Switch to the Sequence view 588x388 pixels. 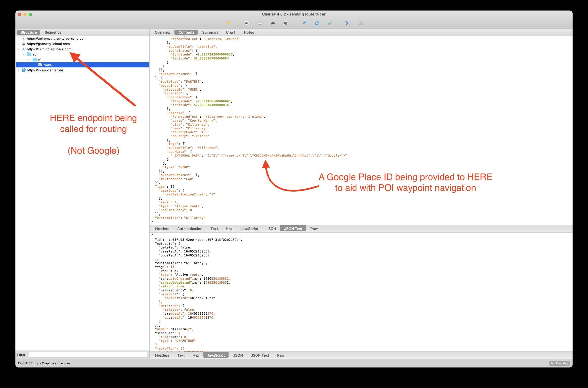[x=53, y=32]
